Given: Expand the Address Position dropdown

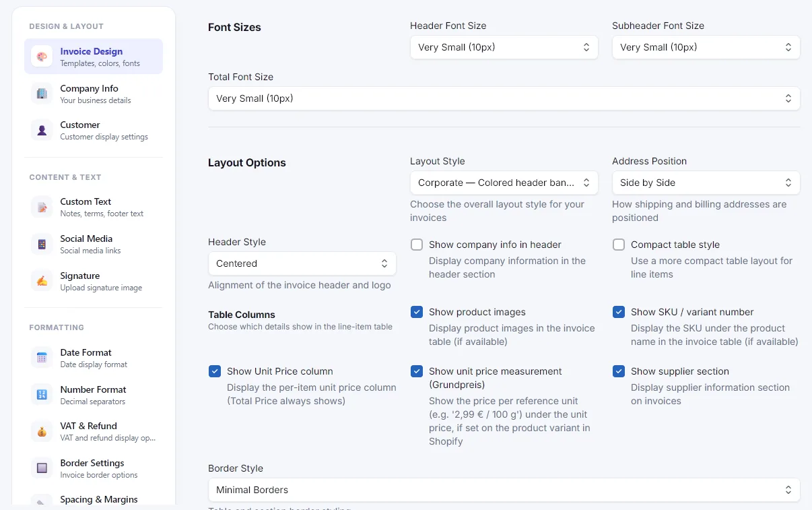Looking at the screenshot, I should pyautogui.click(x=706, y=183).
